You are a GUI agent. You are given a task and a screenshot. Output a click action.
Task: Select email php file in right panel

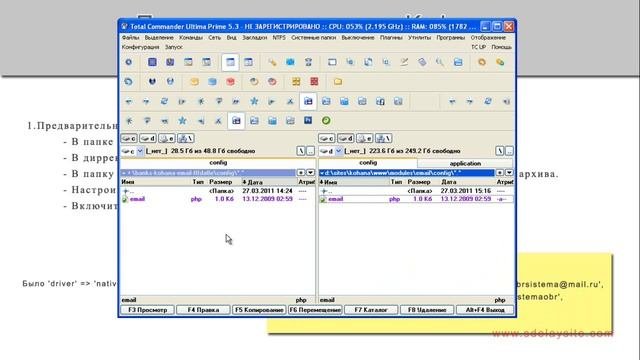(416, 199)
